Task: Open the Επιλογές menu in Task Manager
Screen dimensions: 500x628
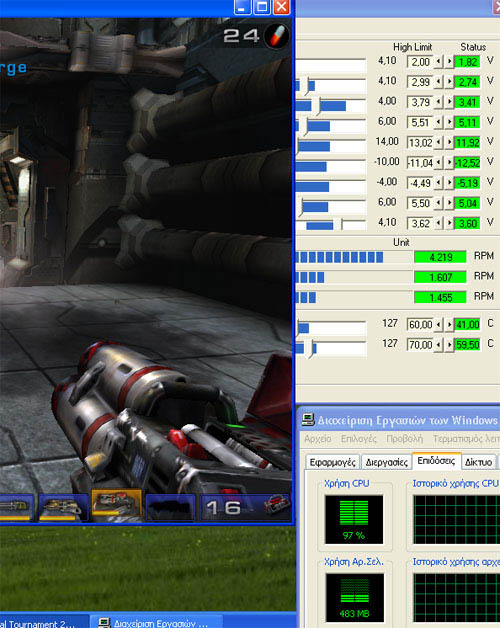Action: [x=359, y=439]
